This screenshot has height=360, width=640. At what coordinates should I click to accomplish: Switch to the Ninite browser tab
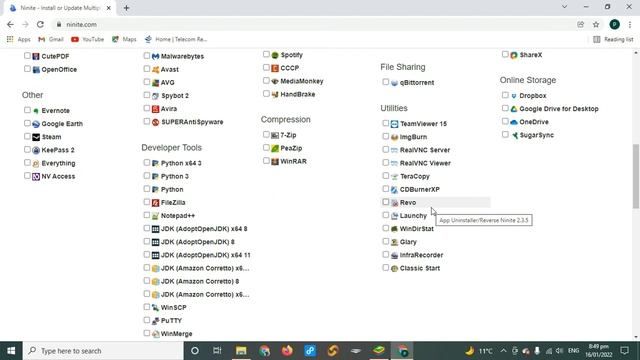(60, 8)
